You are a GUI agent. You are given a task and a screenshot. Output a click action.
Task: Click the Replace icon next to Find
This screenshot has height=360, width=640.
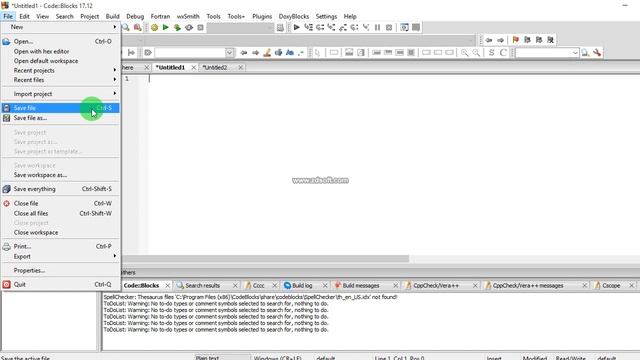[138, 27]
